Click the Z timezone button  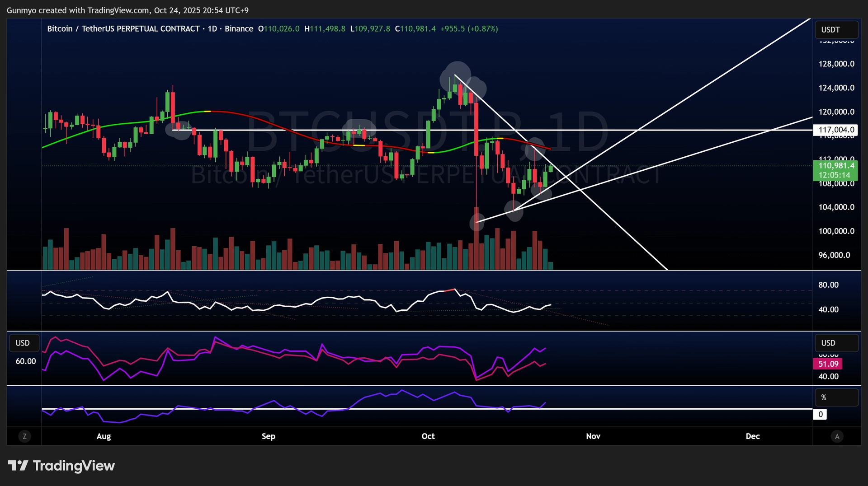click(x=24, y=436)
